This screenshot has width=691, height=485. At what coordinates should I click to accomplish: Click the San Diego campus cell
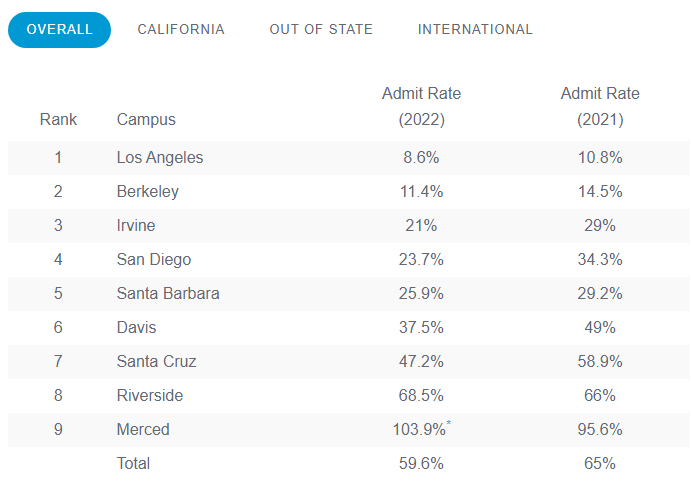tap(154, 259)
